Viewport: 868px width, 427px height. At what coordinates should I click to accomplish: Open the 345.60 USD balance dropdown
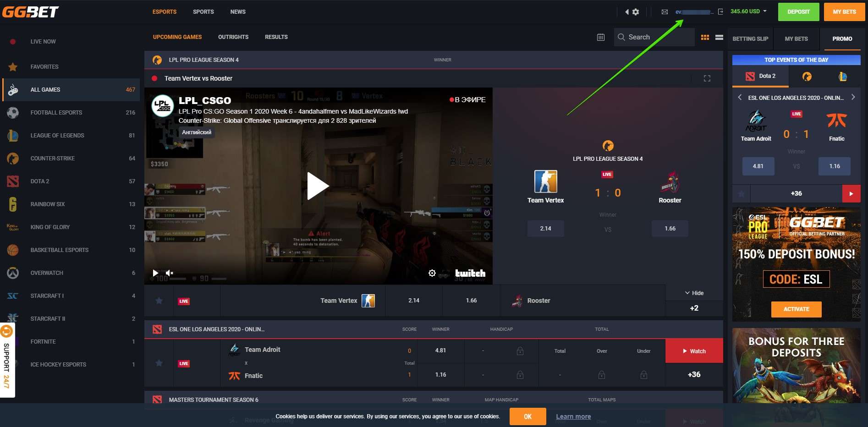748,11
